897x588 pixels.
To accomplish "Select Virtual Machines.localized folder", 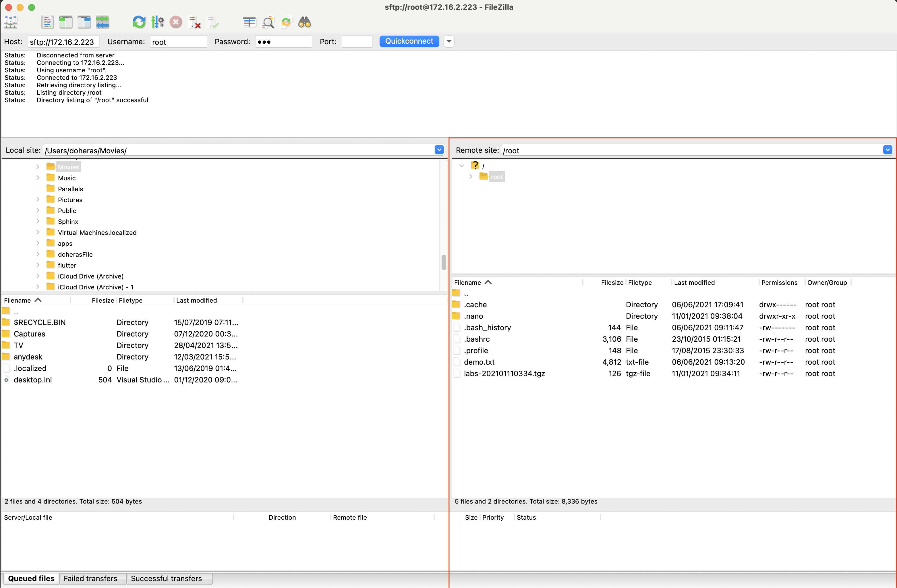I will point(97,233).
